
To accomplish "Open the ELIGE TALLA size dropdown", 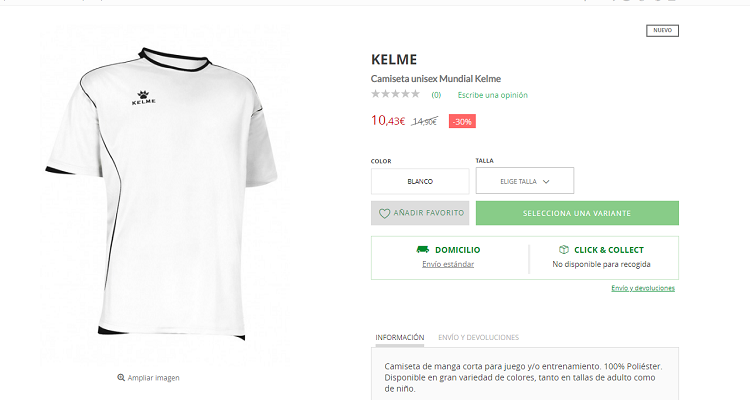I will pyautogui.click(x=524, y=181).
